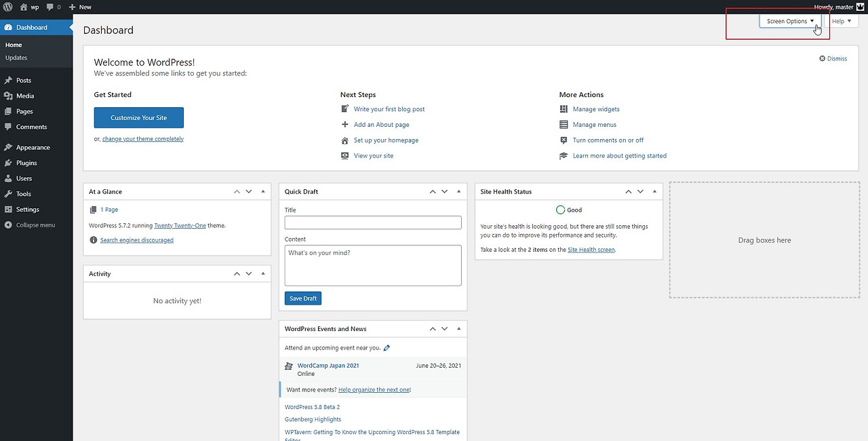This screenshot has width=868, height=441.
Task: Toggle the Site Health Status panel
Action: coord(654,192)
